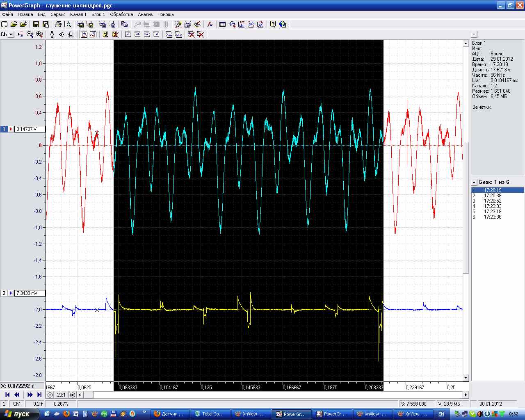Open the Правка menu

tap(25, 14)
